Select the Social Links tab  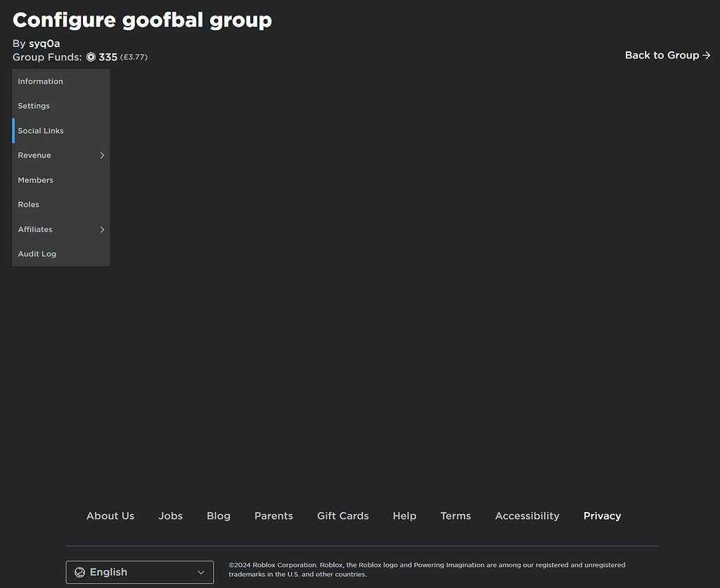tap(40, 130)
